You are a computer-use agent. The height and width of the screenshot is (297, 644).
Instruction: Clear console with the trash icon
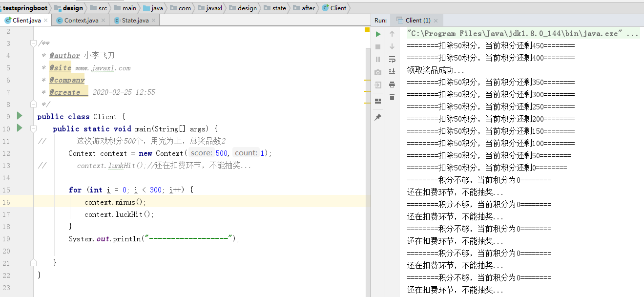click(392, 97)
